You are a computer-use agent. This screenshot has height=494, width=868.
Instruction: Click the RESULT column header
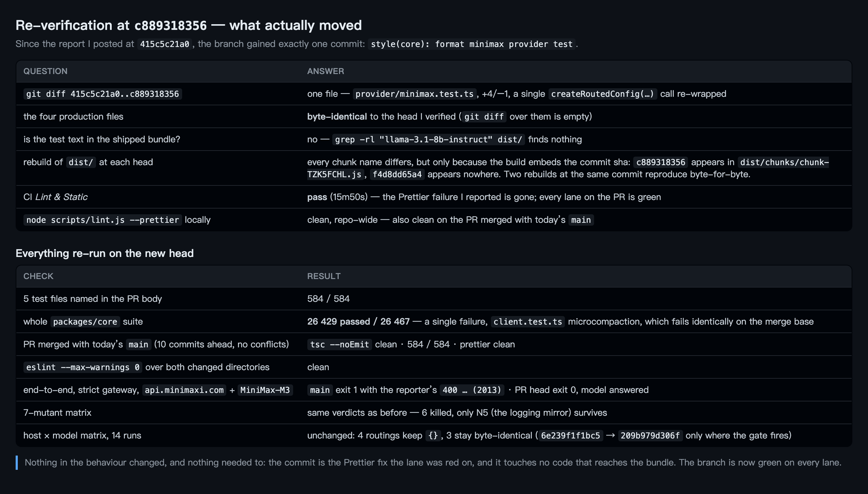point(324,276)
